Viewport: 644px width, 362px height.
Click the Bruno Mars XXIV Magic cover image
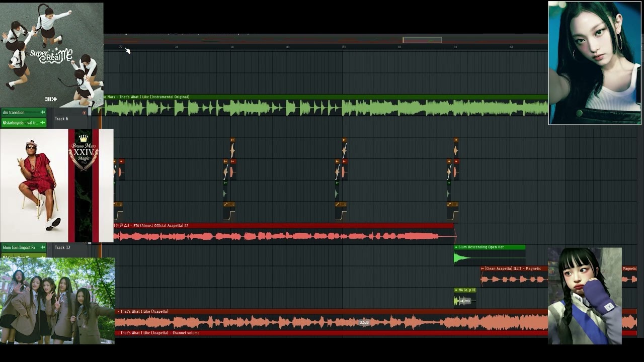coord(57,186)
